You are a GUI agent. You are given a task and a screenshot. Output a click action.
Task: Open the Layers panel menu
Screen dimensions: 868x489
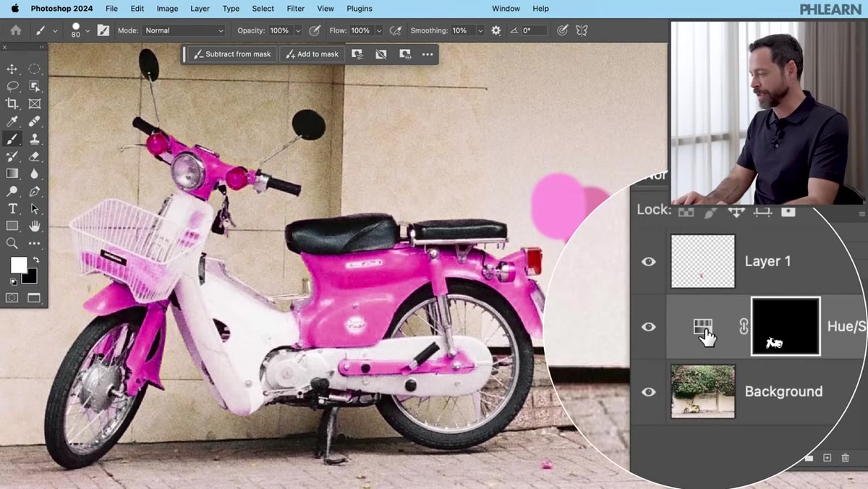coord(861,214)
